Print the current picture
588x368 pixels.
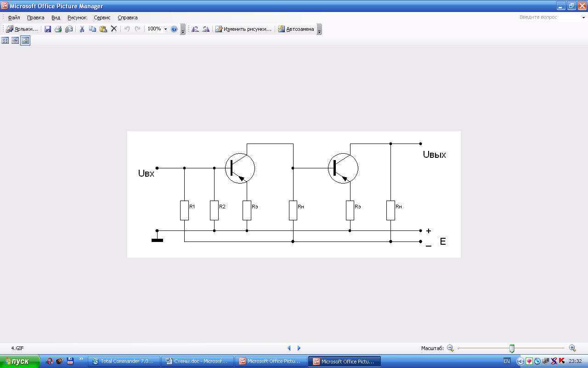pos(58,29)
